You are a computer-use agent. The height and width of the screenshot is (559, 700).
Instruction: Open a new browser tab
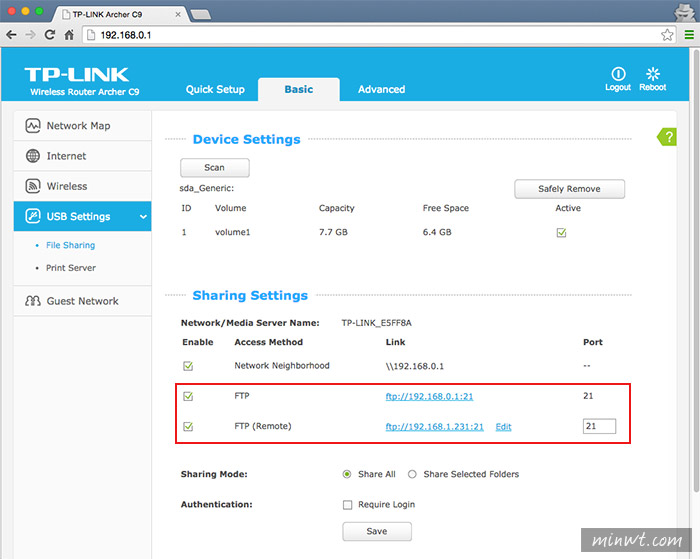point(200,15)
